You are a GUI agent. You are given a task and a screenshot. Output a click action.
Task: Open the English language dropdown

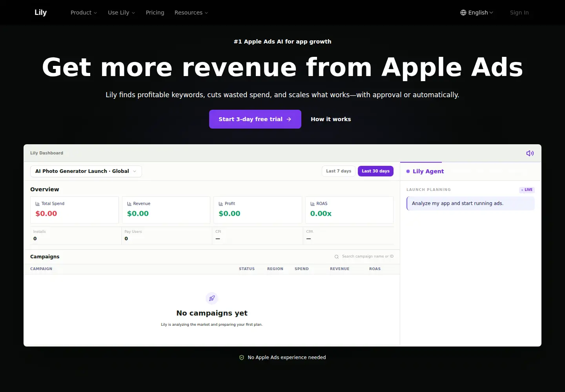(x=477, y=13)
